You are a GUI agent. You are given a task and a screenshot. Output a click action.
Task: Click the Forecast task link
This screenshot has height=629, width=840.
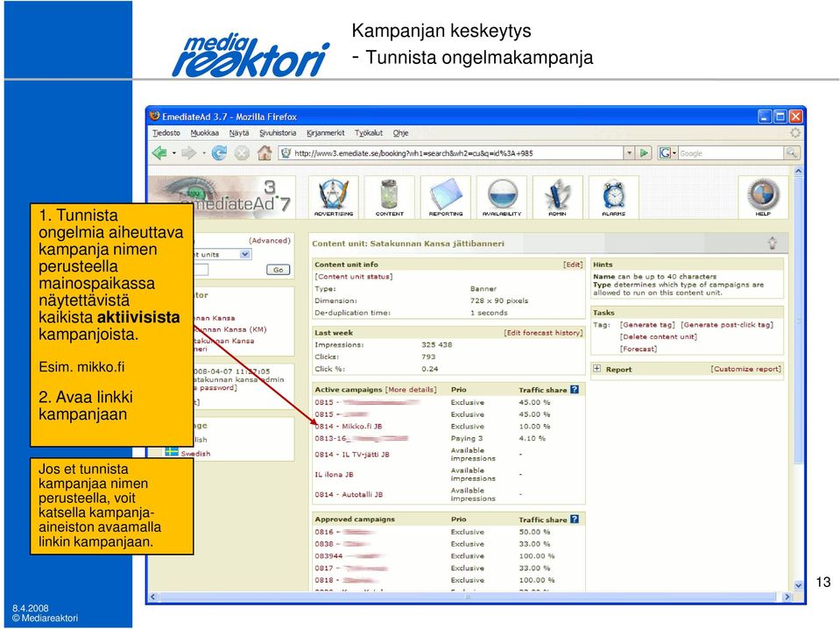(x=639, y=349)
